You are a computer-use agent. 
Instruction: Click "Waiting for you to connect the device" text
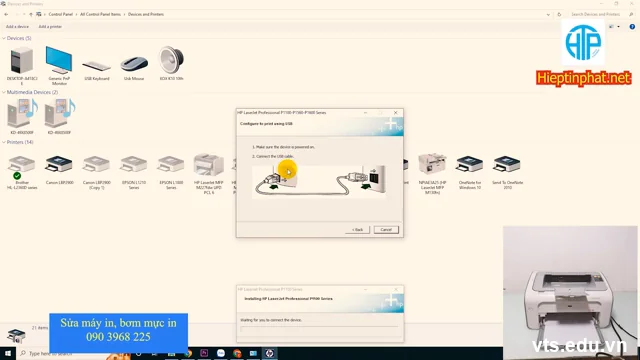pos(271,320)
